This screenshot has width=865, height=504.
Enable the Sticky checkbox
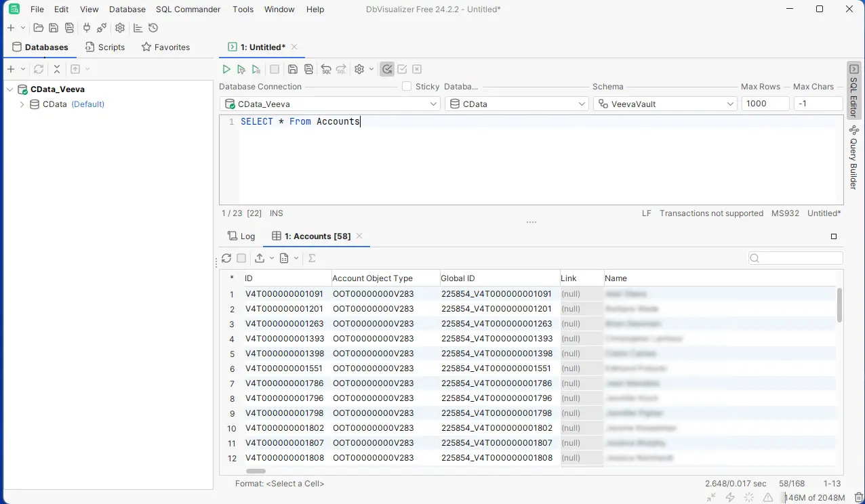[x=407, y=86]
